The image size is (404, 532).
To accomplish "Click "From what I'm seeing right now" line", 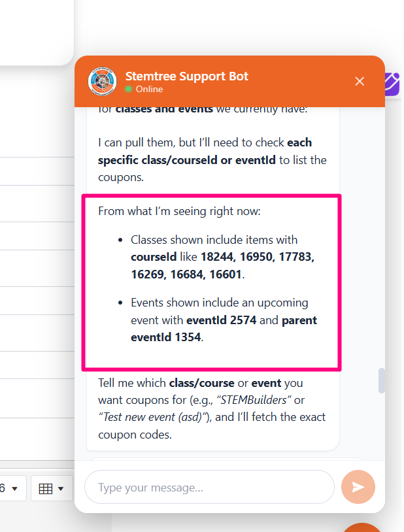I will click(179, 211).
